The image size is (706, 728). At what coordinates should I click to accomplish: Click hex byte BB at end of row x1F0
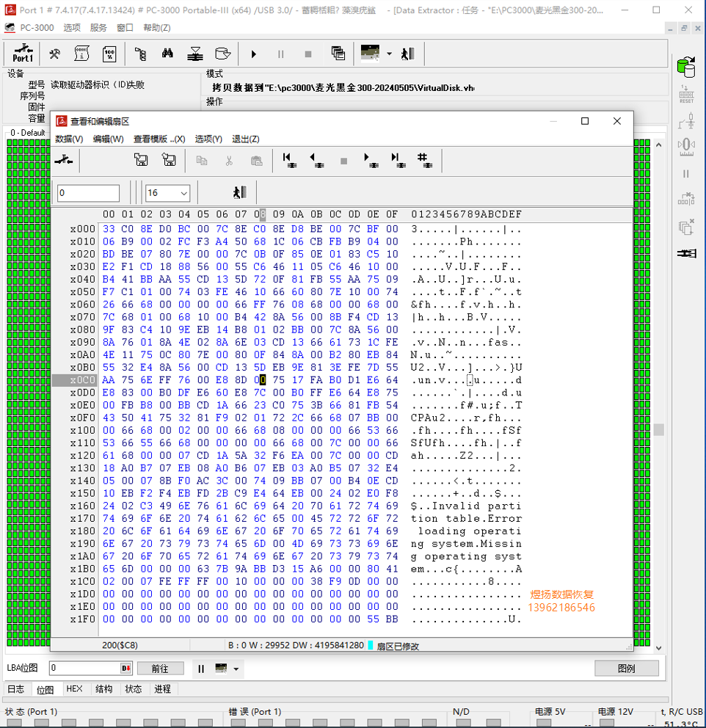pos(392,619)
